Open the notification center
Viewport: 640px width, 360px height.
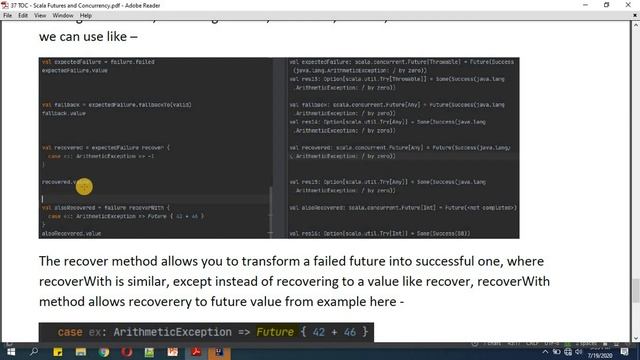pos(624,352)
